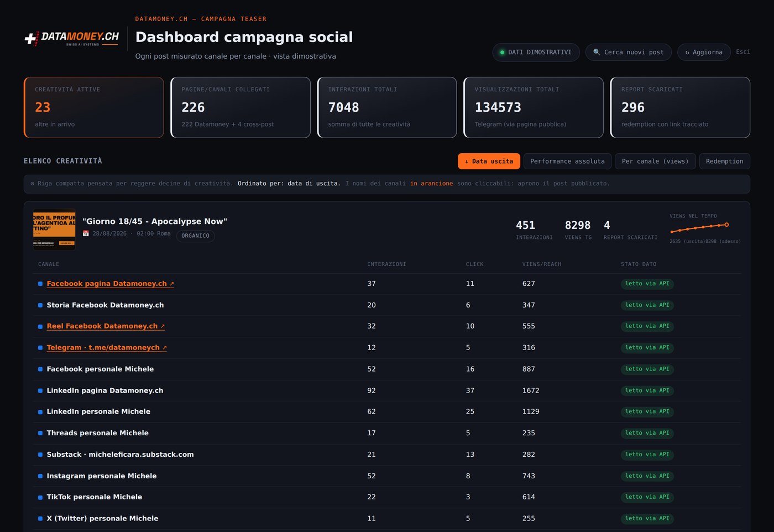Sort by Redemption
Image resolution: width=774 pixels, height=532 pixels.
coord(724,161)
